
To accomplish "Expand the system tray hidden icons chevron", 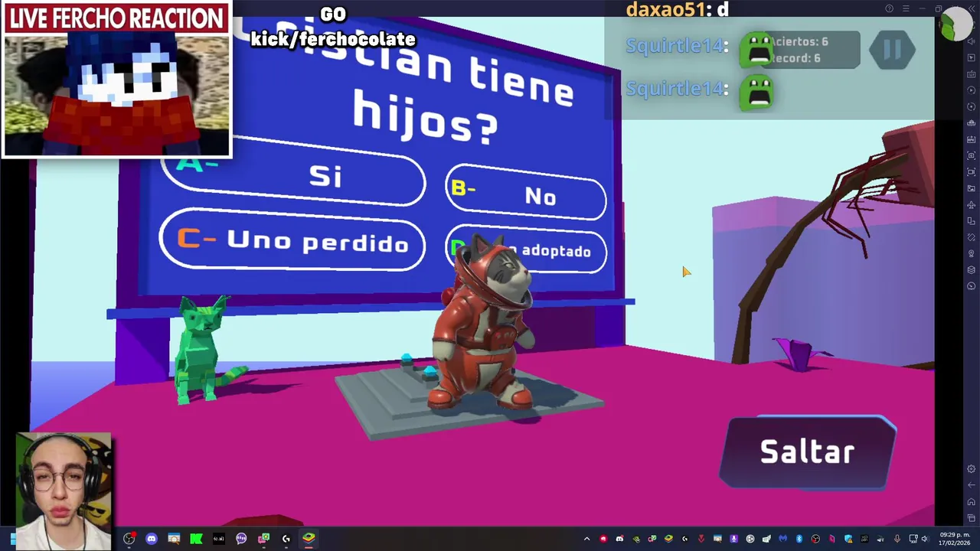I will [x=587, y=539].
